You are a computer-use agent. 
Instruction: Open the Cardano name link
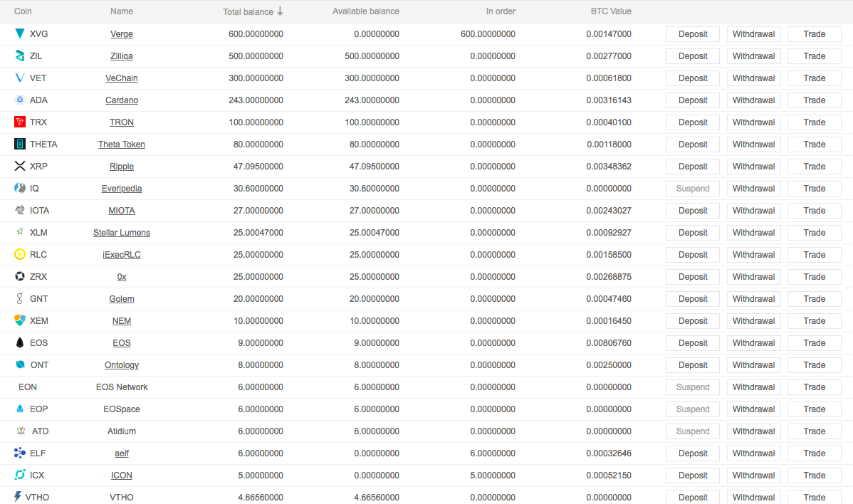click(x=122, y=100)
